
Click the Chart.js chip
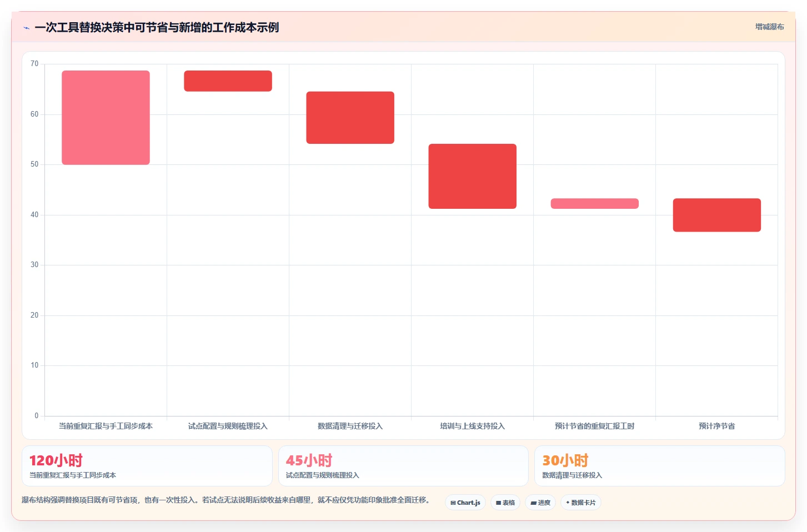(465, 503)
